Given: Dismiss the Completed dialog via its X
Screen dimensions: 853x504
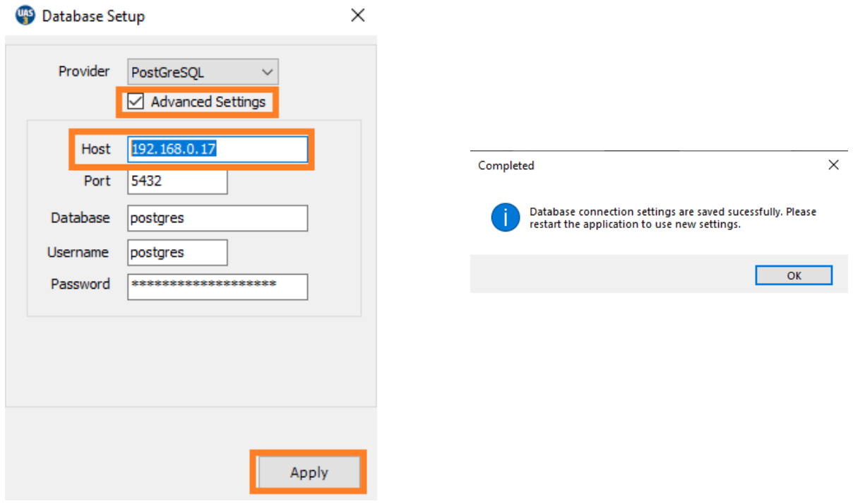Looking at the screenshot, I should point(833,164).
